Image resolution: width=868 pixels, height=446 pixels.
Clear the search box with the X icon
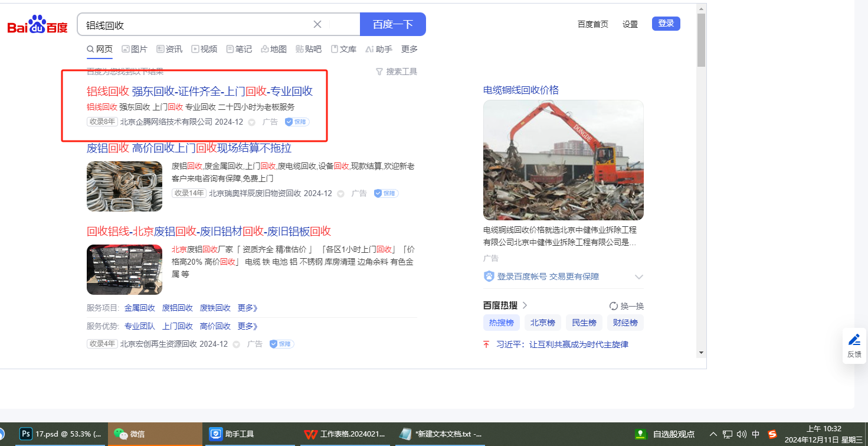pyautogui.click(x=317, y=24)
